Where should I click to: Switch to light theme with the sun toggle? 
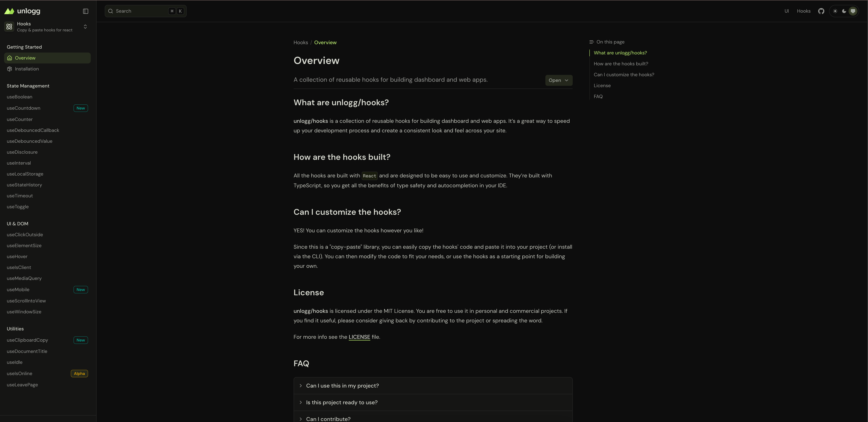[x=835, y=11]
